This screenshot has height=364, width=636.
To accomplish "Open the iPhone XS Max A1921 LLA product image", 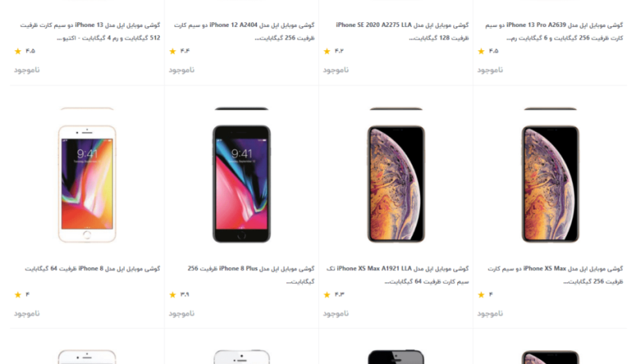I will tap(396, 184).
